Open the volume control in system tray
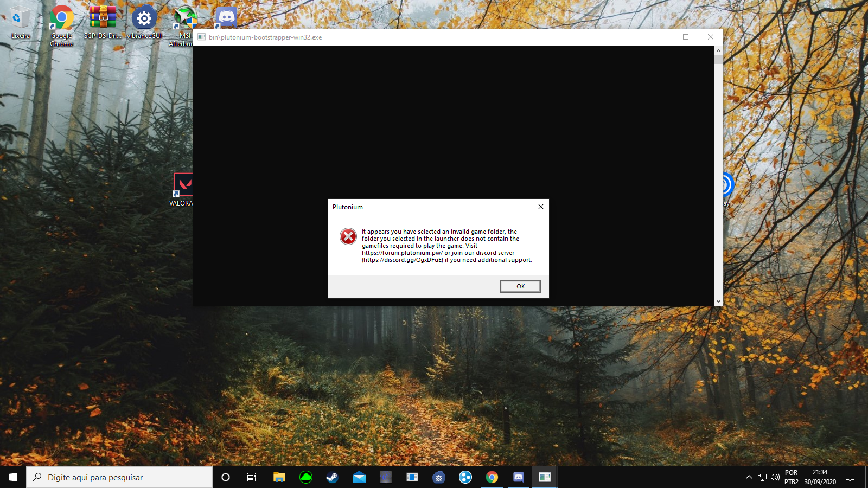Screen dimensions: 868x488 coord(775,477)
